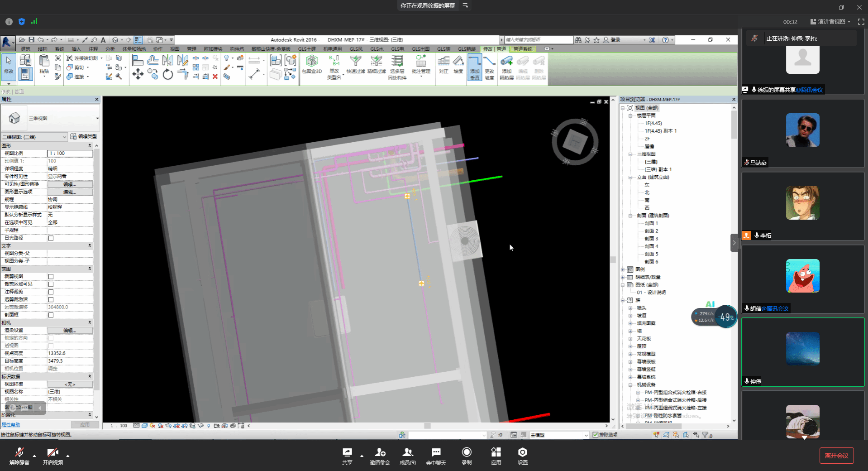Click the ViewCube in the 3D view

(575, 142)
